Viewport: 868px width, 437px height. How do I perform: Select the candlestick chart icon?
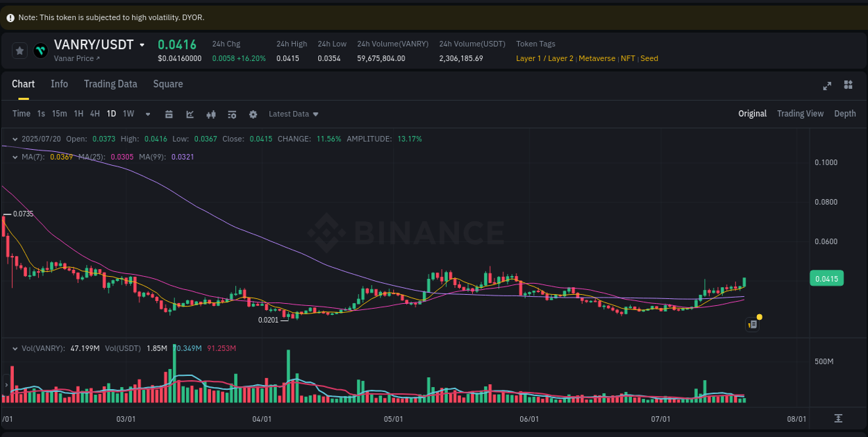pos(211,114)
